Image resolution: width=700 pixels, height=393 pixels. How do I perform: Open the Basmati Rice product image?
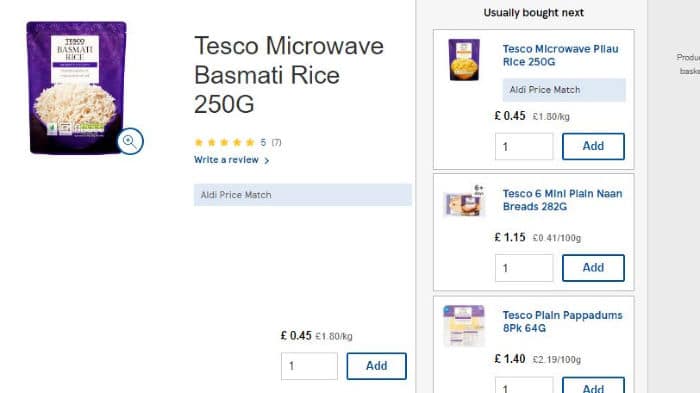tap(76, 88)
